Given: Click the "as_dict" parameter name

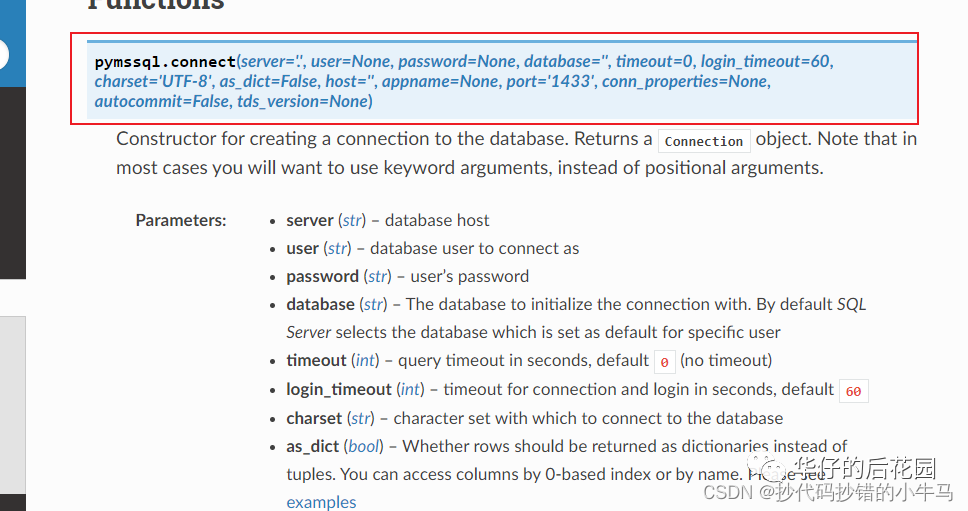Looking at the screenshot, I should point(313,446).
